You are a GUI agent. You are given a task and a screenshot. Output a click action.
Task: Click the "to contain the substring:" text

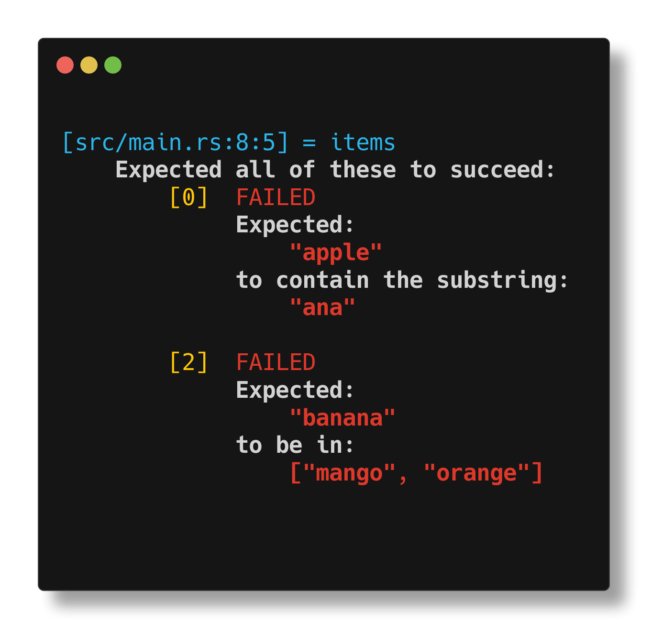tap(402, 280)
